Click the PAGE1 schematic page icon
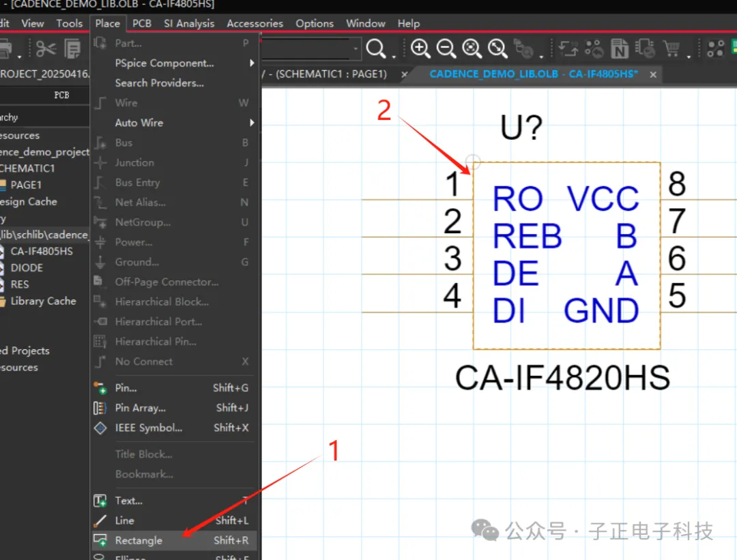Viewport: 737px width, 560px height. [3, 185]
